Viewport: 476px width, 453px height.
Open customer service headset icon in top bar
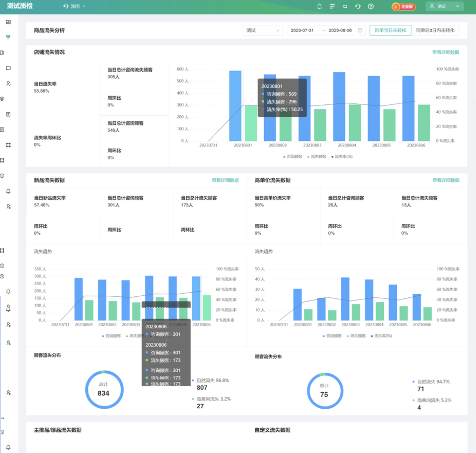coord(358,6)
